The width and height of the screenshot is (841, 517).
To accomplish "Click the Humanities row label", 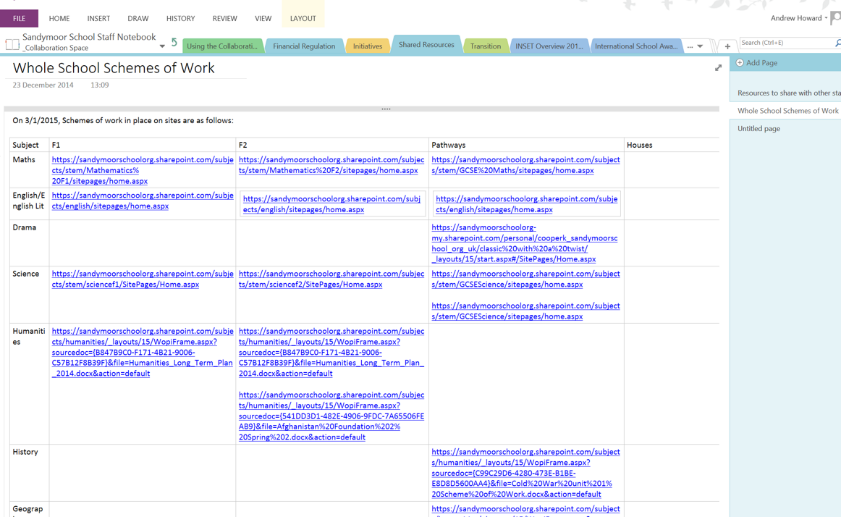I will pyautogui.click(x=29, y=336).
